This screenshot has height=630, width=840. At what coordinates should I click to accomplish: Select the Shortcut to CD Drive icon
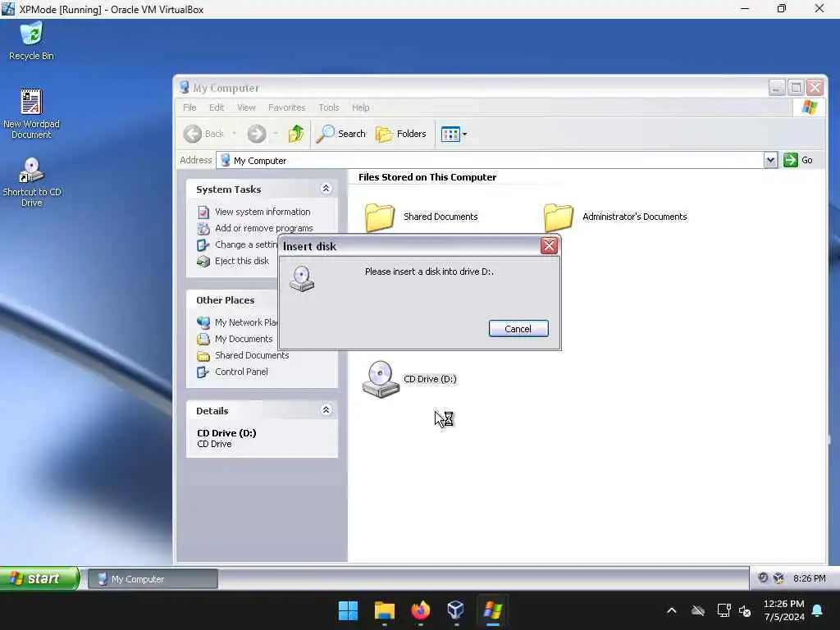coord(31,182)
